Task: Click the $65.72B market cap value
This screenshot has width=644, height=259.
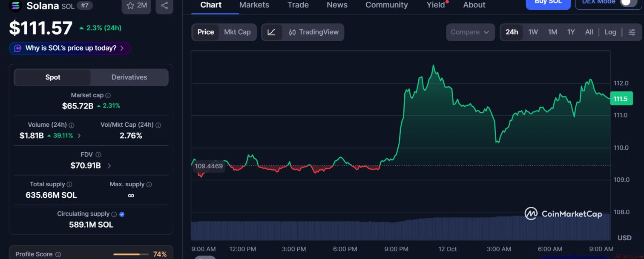Action: pos(78,106)
